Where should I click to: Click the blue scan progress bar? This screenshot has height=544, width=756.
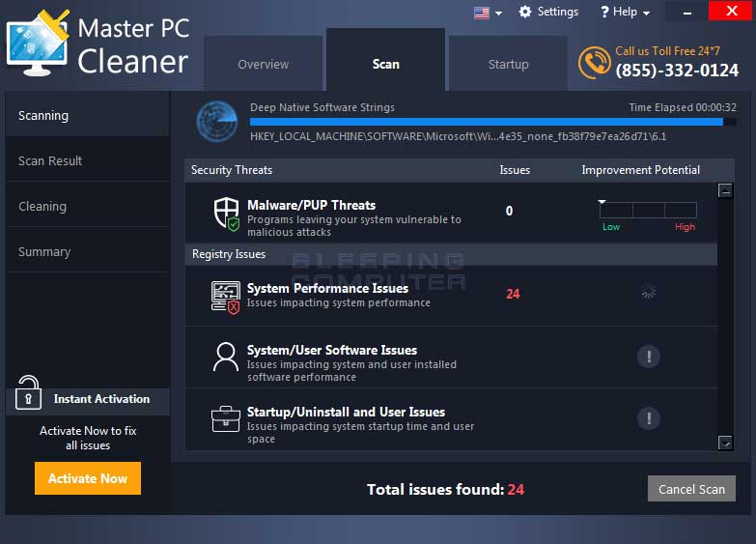click(x=492, y=122)
